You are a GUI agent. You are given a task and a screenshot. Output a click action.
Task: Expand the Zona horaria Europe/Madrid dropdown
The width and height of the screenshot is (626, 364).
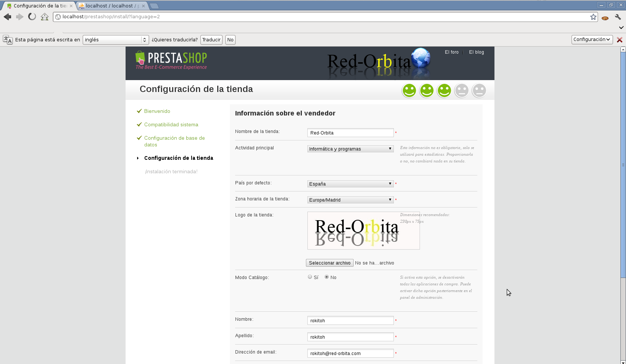point(350,200)
